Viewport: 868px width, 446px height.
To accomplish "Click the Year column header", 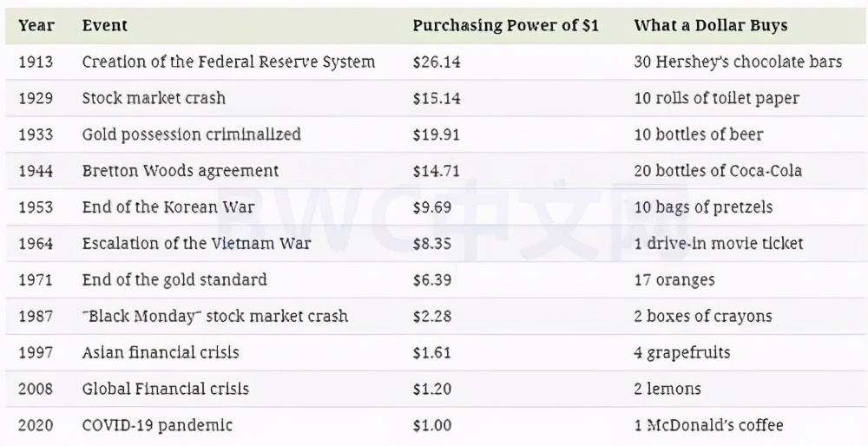I will pos(36,25).
